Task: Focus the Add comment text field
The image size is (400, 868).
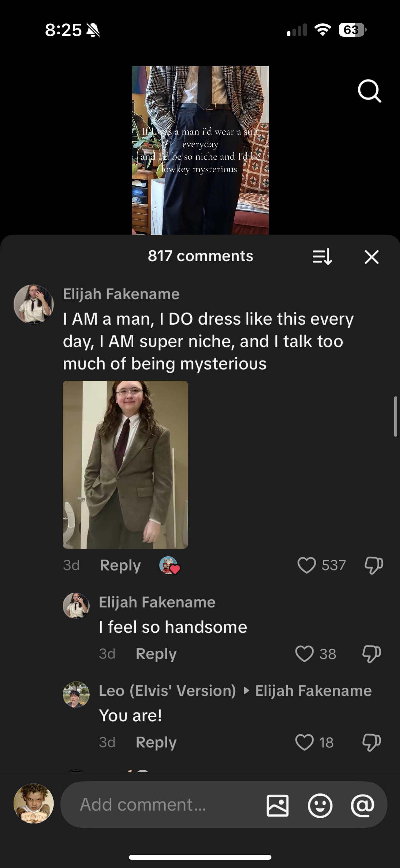Action: point(163,804)
